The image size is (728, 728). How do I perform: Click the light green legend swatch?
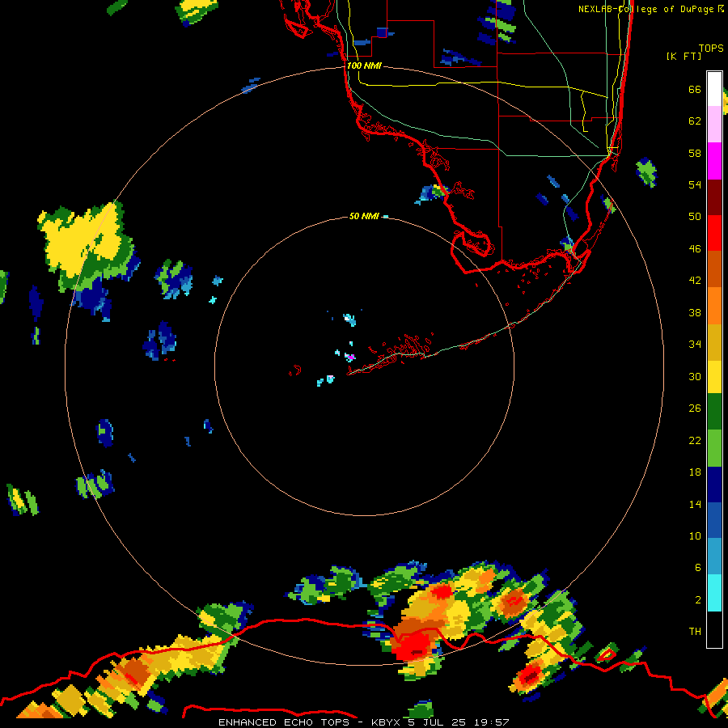[714, 448]
